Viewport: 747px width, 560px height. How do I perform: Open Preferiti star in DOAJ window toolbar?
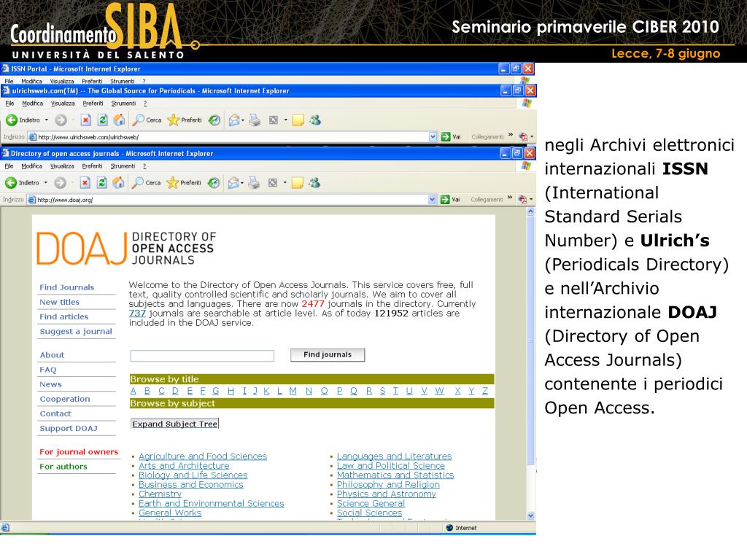184,182
